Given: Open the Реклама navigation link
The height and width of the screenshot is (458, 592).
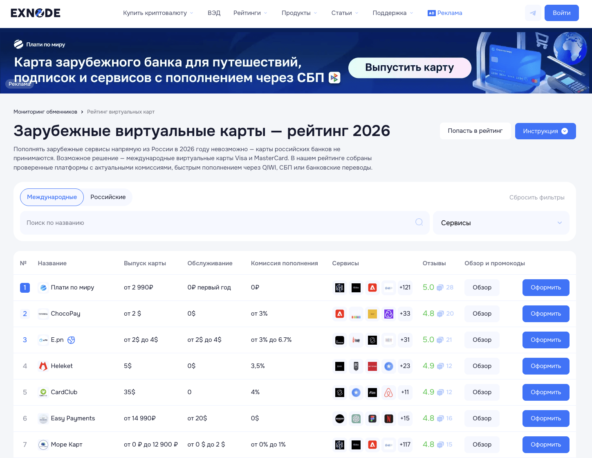Looking at the screenshot, I should click(445, 13).
